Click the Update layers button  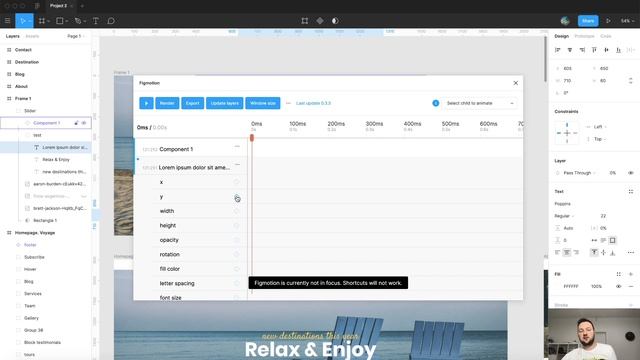[x=224, y=103]
